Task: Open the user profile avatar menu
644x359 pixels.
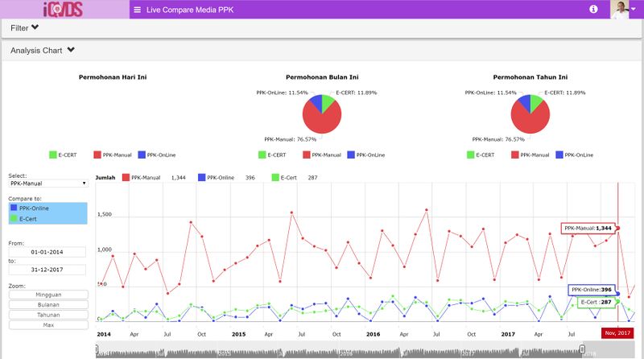Action: click(620, 9)
